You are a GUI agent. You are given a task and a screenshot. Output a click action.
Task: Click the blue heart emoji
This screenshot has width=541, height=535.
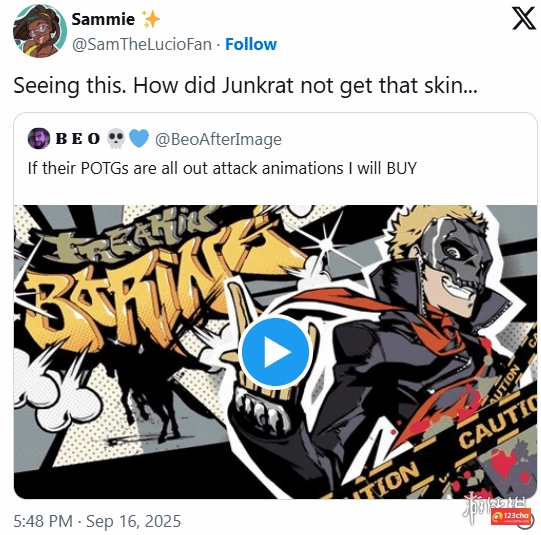[x=139, y=139]
